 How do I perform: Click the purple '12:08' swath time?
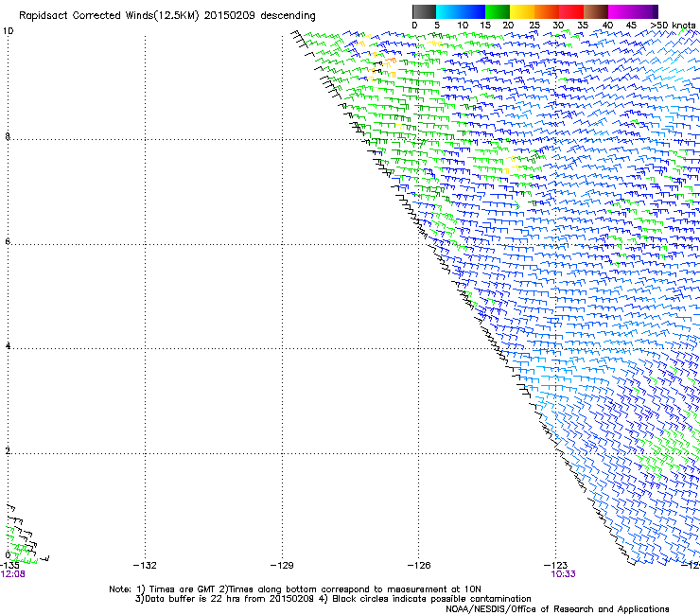(12, 574)
